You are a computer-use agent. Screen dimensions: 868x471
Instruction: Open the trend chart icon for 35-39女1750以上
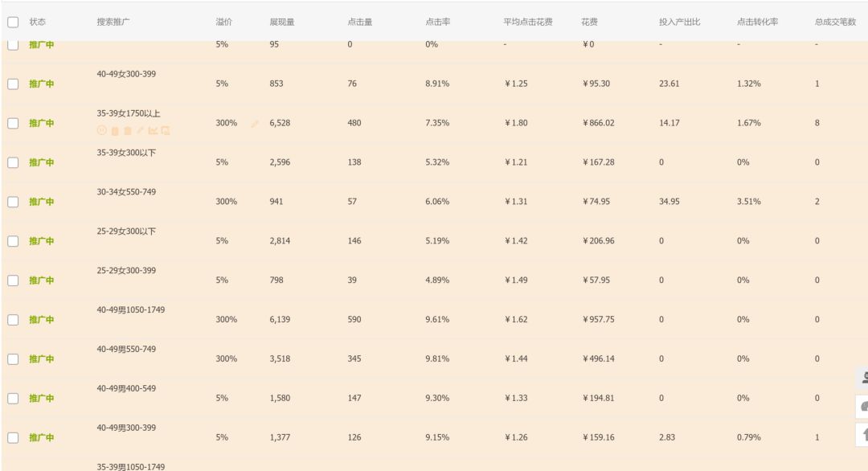(x=153, y=130)
